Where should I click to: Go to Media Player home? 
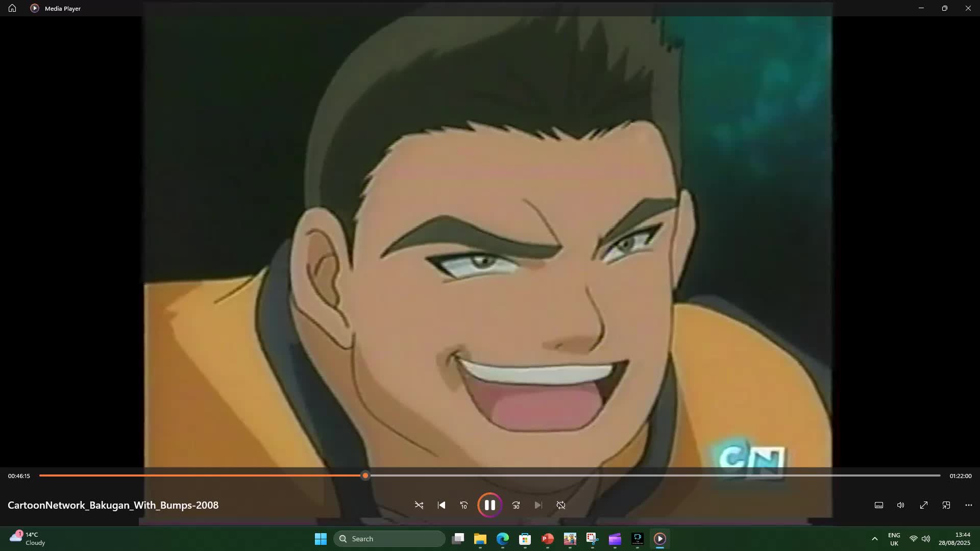[x=12, y=8]
